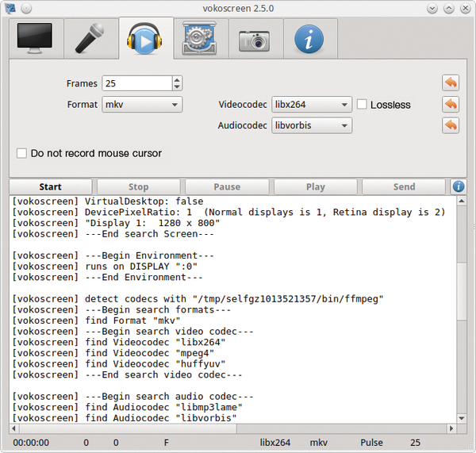The image size is (476, 453).
Task: Click status bar 'mkv' entry
Action: (319, 443)
